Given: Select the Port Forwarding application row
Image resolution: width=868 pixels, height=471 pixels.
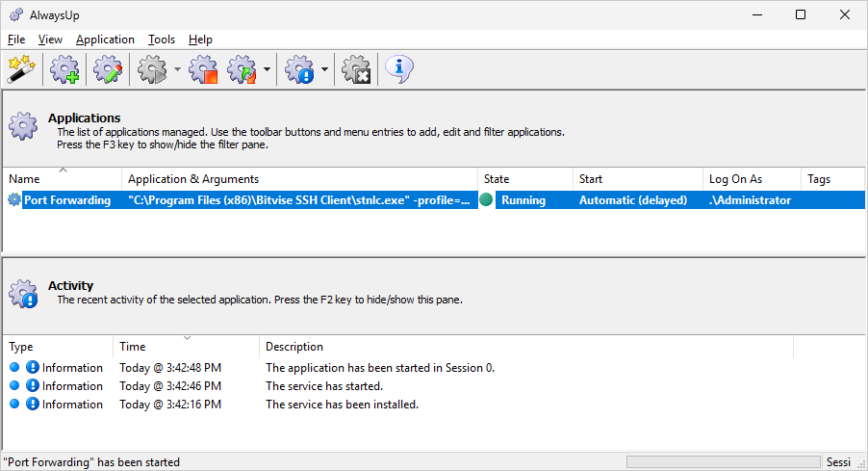Looking at the screenshot, I should click(434, 200).
